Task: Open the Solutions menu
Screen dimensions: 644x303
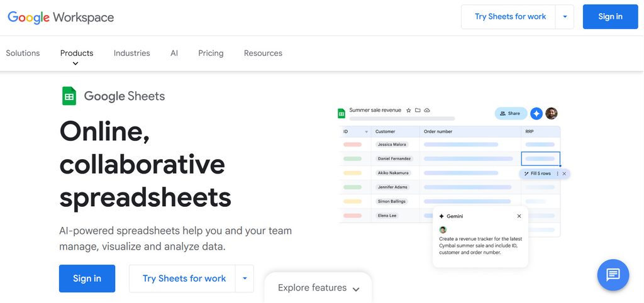Action: (x=23, y=53)
